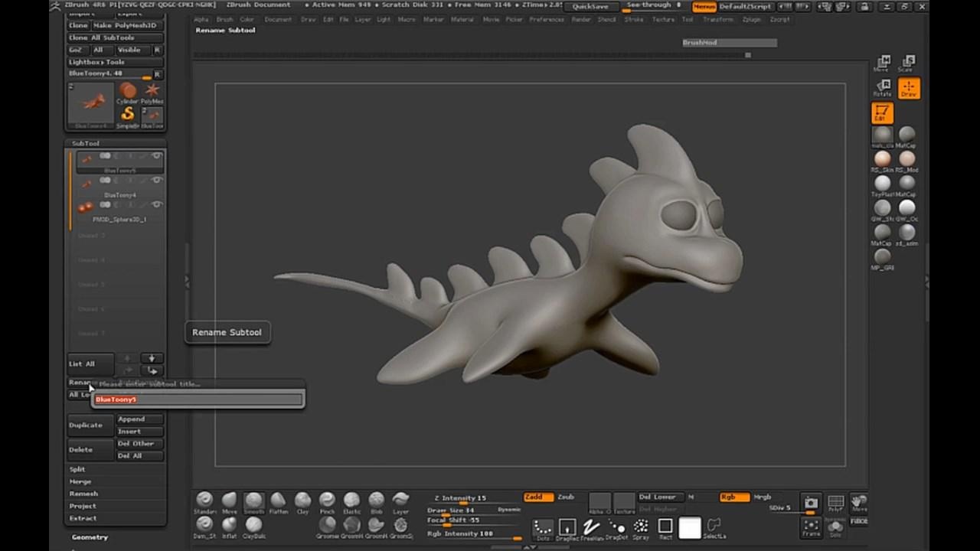Open the Document menu
980x551 pixels.
(x=278, y=19)
